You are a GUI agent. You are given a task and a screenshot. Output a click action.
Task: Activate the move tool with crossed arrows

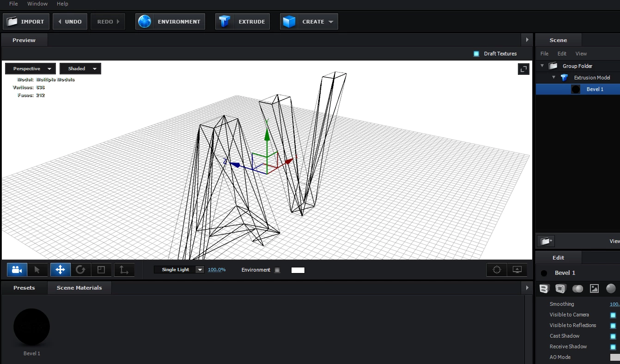pyautogui.click(x=61, y=270)
